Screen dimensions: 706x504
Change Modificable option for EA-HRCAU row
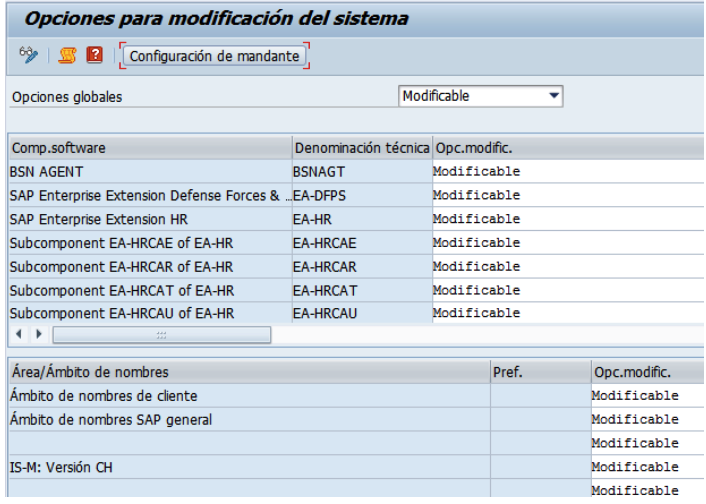point(569,313)
